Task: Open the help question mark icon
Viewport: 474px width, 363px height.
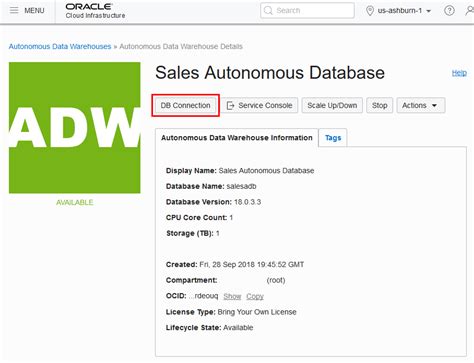Action: coord(449,11)
